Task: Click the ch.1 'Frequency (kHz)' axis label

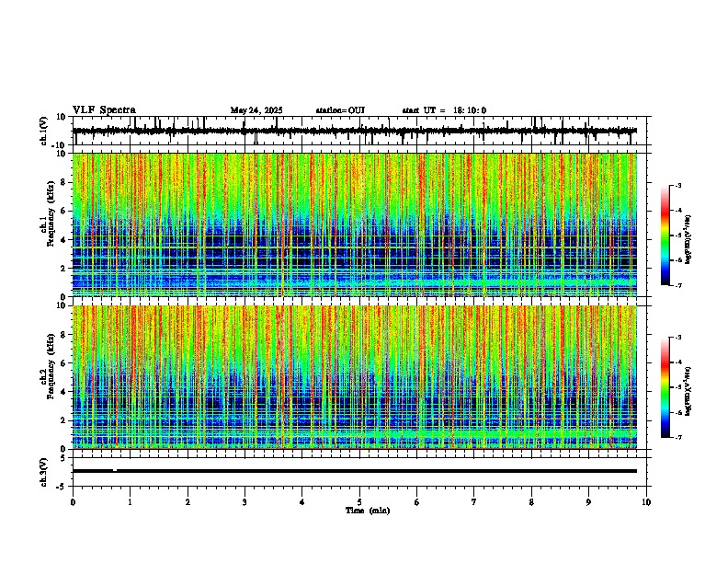Action: [x=51, y=213]
